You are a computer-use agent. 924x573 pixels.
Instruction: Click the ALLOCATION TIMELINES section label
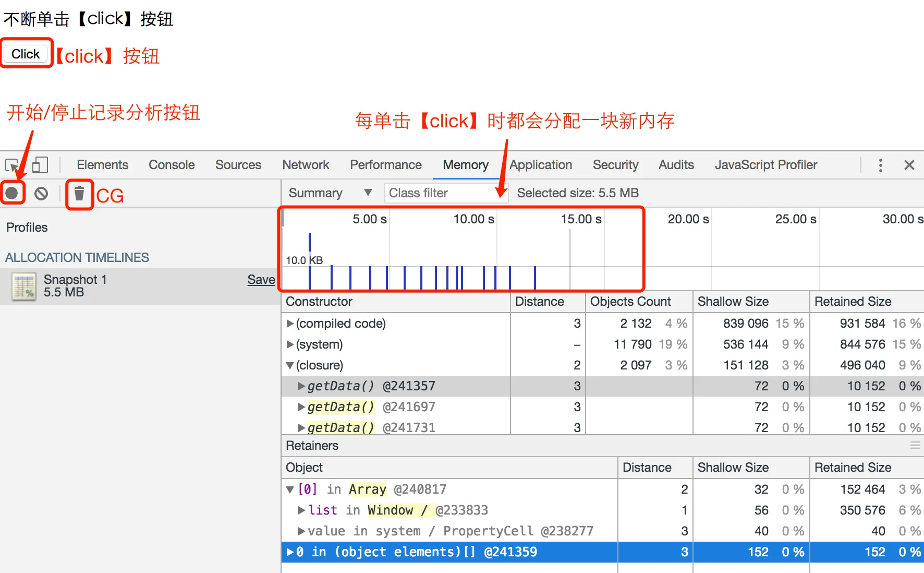point(77,257)
